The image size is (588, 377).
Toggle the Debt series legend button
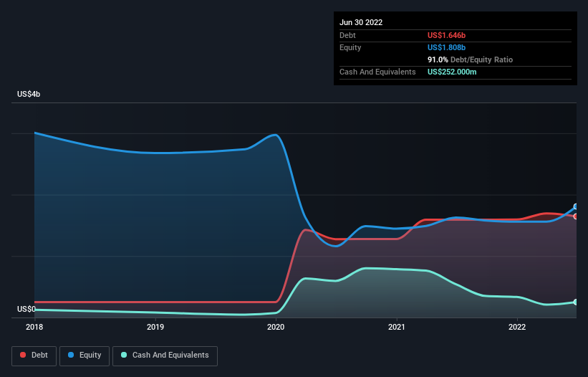(34, 355)
